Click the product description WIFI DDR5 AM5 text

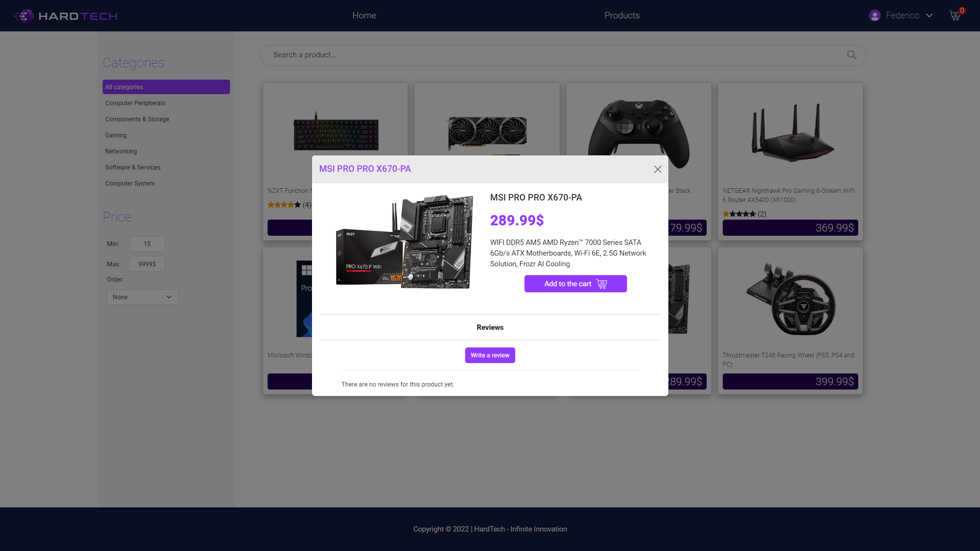coord(568,253)
